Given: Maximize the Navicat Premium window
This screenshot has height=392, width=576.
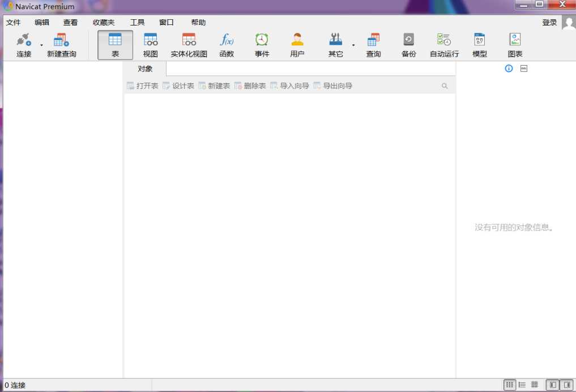Looking at the screenshot, I should pyautogui.click(x=539, y=5).
